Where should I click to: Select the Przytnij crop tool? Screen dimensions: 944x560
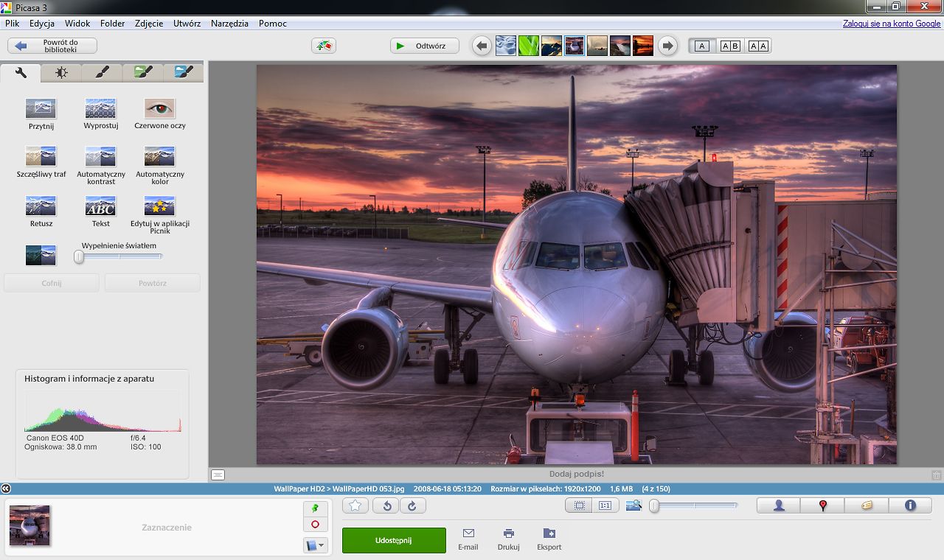(41, 109)
